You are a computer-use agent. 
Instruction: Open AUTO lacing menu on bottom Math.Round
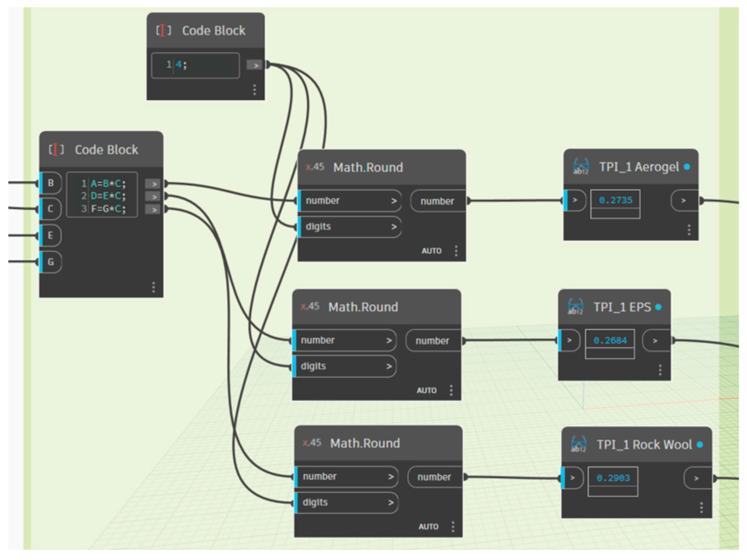(428, 527)
